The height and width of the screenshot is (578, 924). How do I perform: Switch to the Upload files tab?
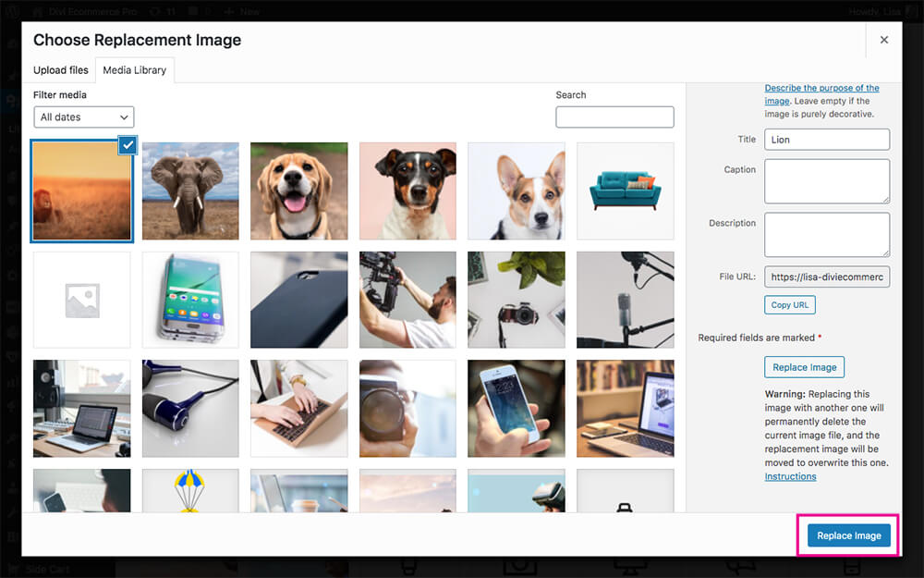click(61, 69)
